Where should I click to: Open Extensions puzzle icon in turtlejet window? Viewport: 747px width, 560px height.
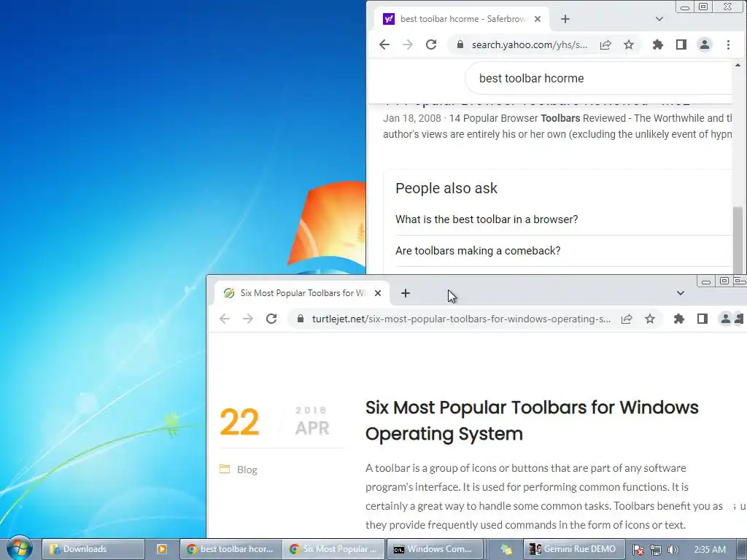[x=679, y=319]
